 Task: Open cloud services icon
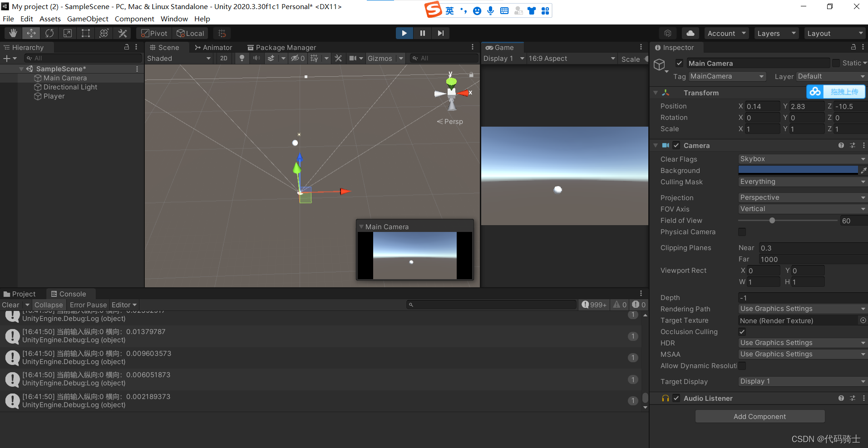[x=690, y=33]
